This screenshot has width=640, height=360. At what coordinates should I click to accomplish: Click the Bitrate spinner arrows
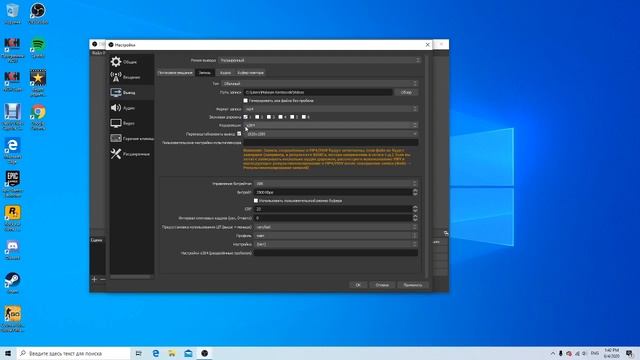(415, 192)
